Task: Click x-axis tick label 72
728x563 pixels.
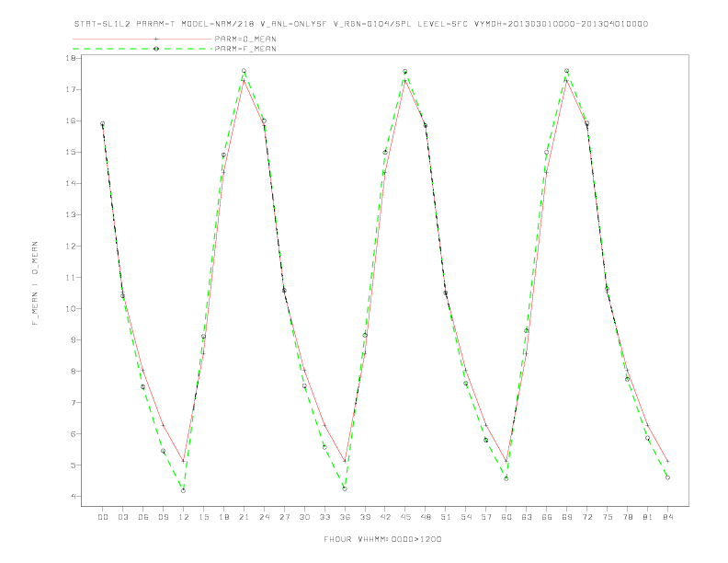Action: (586, 517)
